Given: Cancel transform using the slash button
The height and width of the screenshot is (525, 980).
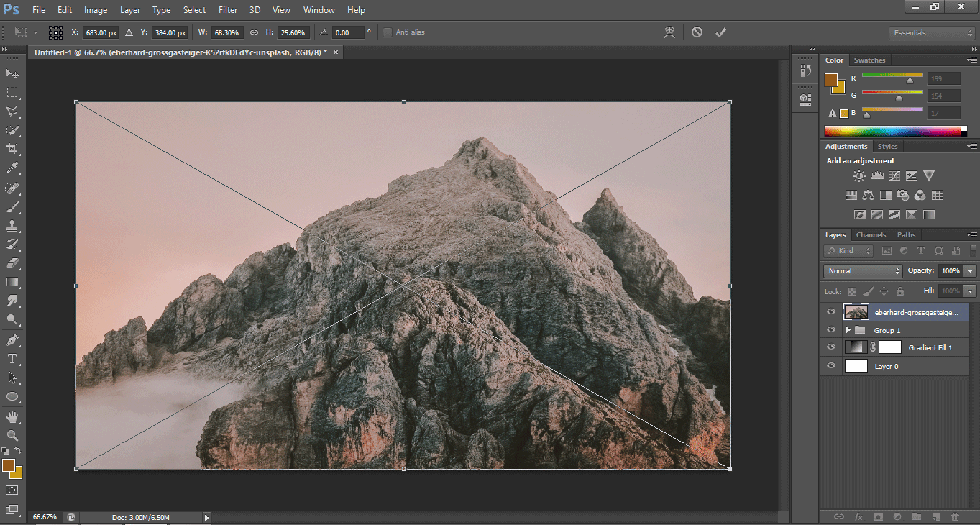Looking at the screenshot, I should [695, 32].
